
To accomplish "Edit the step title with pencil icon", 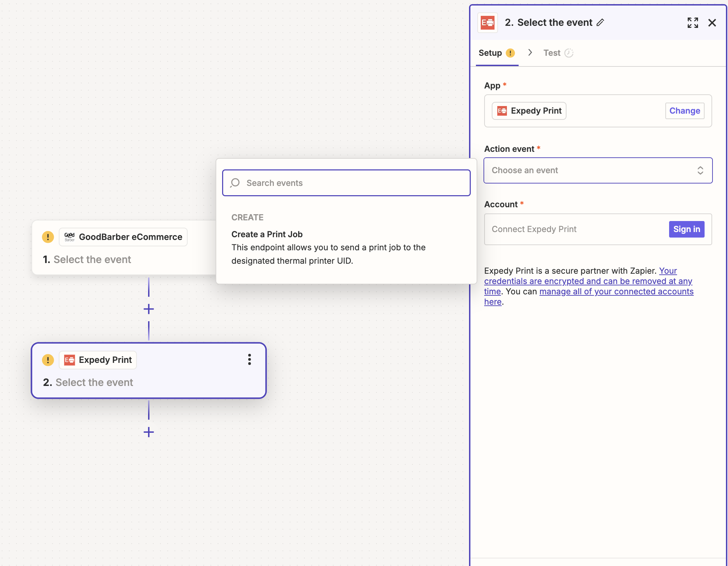I will [600, 23].
